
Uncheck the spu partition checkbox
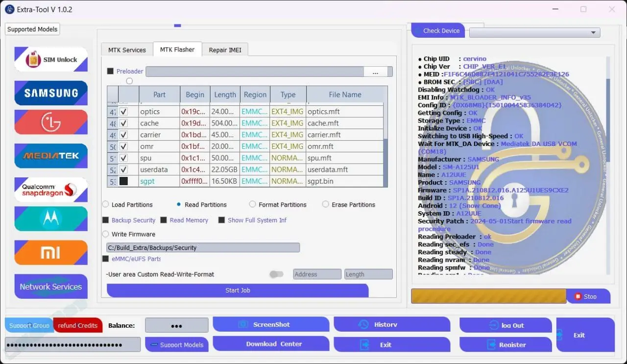pos(124,158)
